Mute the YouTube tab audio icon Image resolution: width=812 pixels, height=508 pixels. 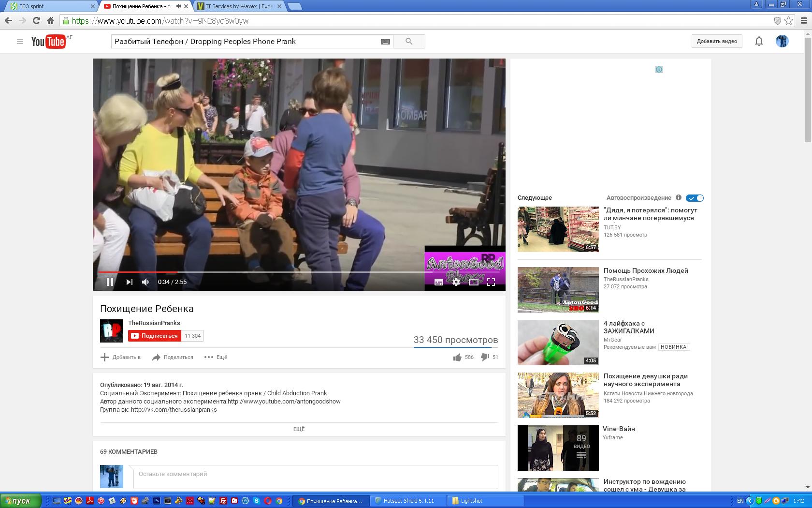point(178,6)
